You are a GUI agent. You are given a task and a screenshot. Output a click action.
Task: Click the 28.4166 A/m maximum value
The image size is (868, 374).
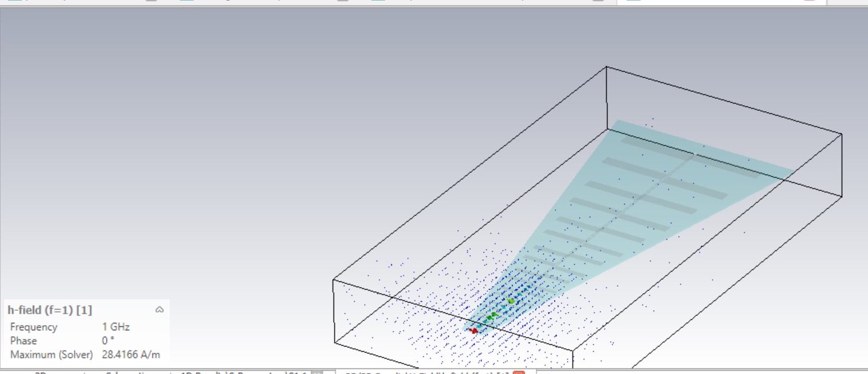coord(131,354)
